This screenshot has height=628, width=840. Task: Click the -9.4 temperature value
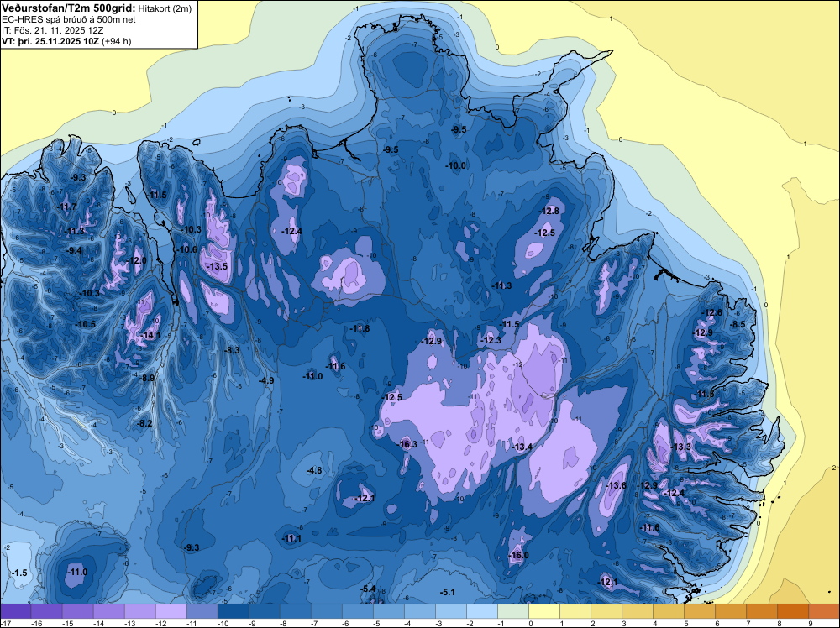pos(75,250)
